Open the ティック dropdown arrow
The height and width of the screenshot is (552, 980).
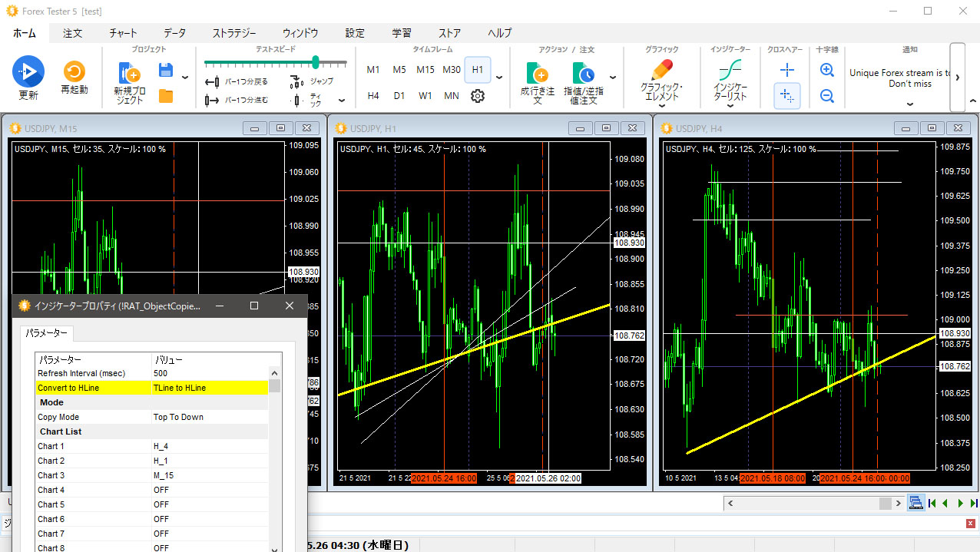[x=341, y=101]
